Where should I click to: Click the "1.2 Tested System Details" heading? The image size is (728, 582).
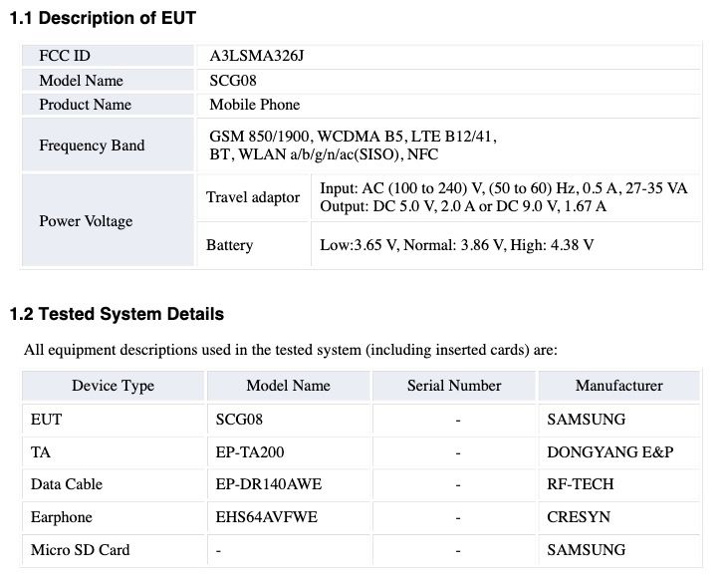117,314
